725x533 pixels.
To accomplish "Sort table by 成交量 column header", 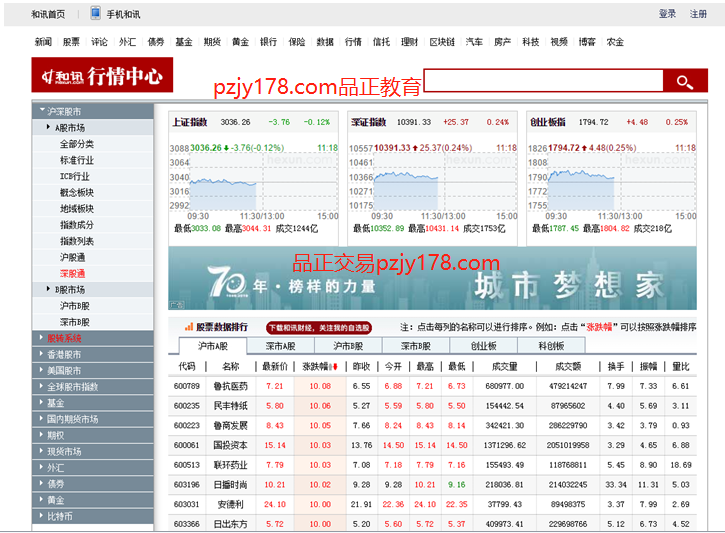I will [504, 367].
